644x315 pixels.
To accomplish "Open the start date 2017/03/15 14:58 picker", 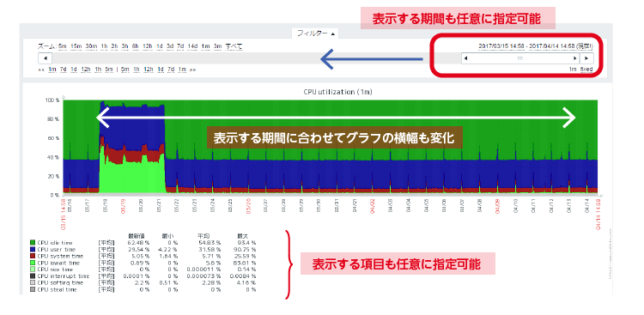I will tap(502, 46).
